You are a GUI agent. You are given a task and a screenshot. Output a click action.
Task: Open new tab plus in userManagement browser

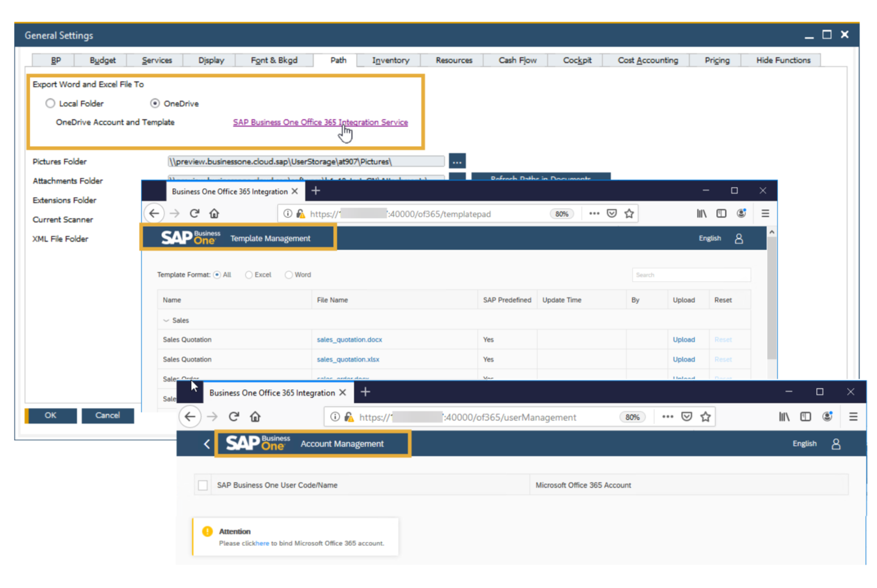tap(365, 392)
